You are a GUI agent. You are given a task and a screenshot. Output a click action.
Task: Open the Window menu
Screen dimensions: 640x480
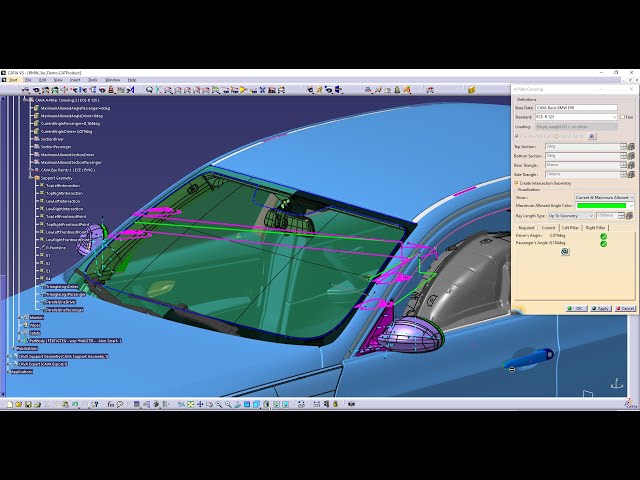(x=113, y=80)
